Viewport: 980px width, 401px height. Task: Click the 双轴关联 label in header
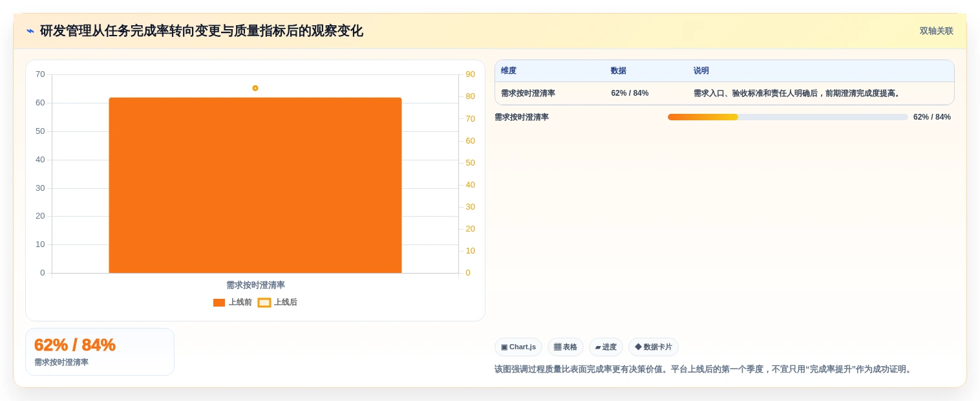(936, 31)
